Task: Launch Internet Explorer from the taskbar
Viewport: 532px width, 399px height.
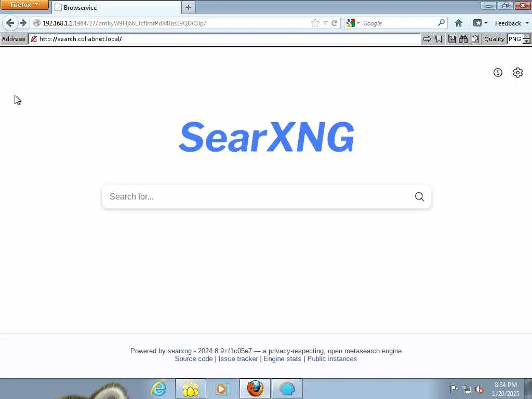Action: coord(159,389)
